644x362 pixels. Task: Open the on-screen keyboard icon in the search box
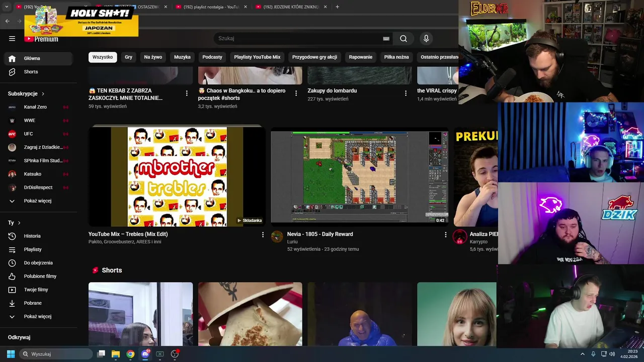[x=386, y=39]
